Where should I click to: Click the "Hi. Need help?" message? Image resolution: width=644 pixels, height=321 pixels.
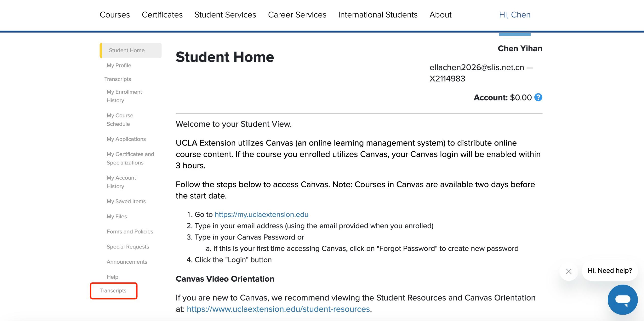610,271
